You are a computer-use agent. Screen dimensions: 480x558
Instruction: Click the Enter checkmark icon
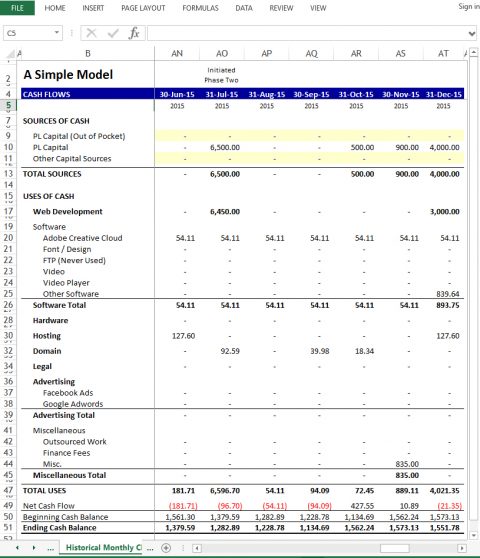pyautogui.click(x=113, y=33)
